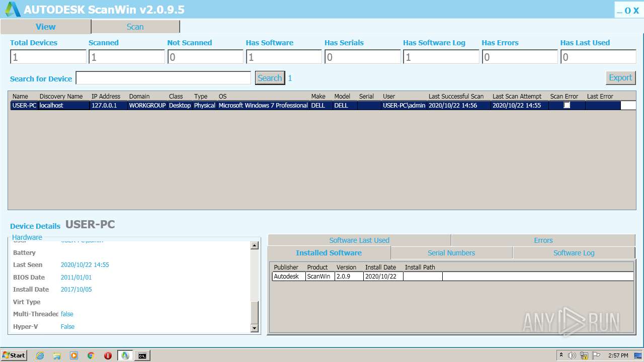Click the Has Software Log count field
The height and width of the screenshot is (362, 644).
point(441,57)
